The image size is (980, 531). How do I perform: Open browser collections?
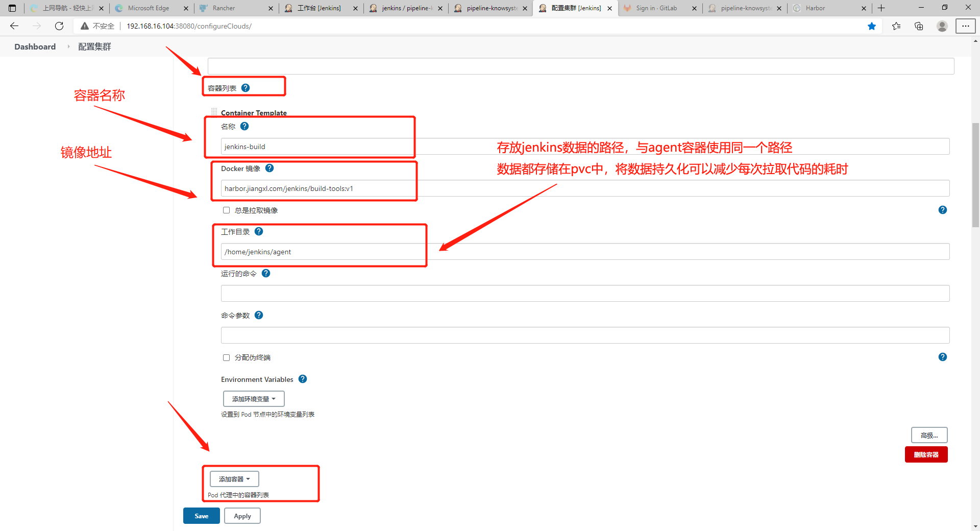pyautogui.click(x=919, y=26)
